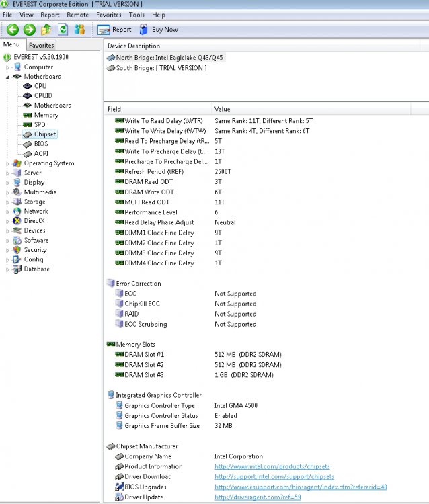Click the Security shield icon in the tree
The height and width of the screenshot is (504, 429).
click(x=17, y=250)
